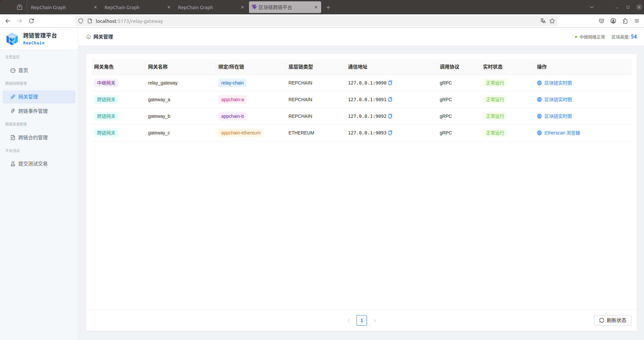Close the 区块链跨链平台 tab
The height and width of the screenshot is (340, 644).
point(316,7)
